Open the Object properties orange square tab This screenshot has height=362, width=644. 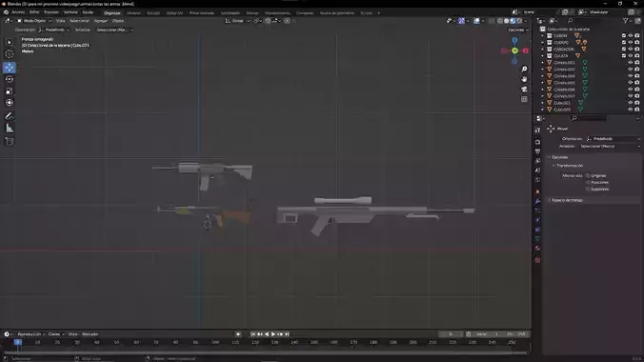(x=537, y=191)
